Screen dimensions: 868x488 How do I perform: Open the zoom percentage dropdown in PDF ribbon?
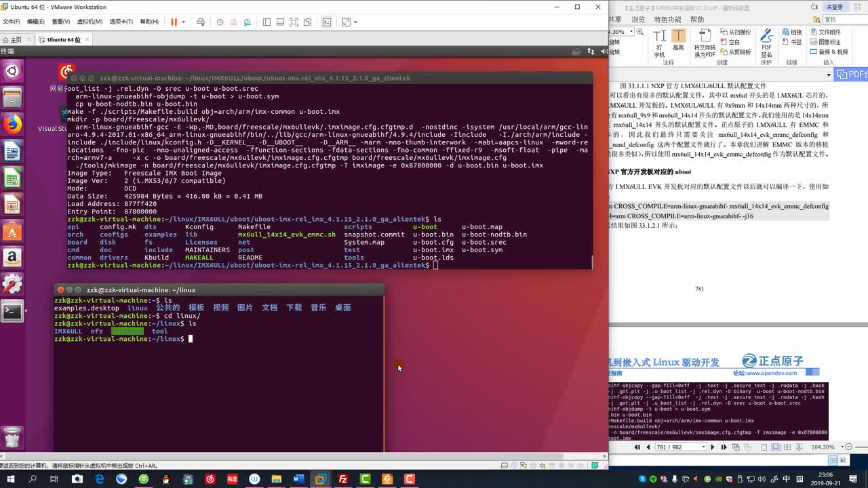coord(631,32)
